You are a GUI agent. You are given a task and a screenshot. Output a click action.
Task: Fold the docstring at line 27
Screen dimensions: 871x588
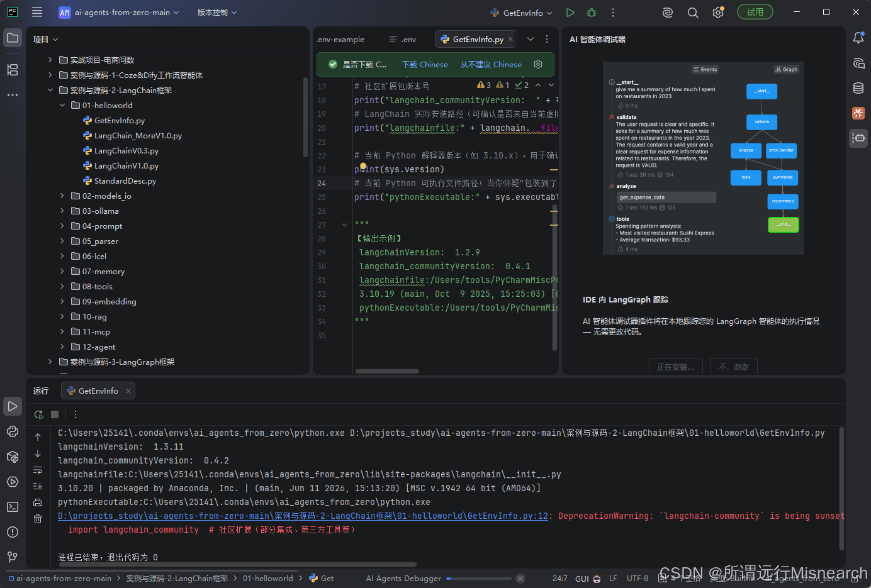[x=344, y=225]
